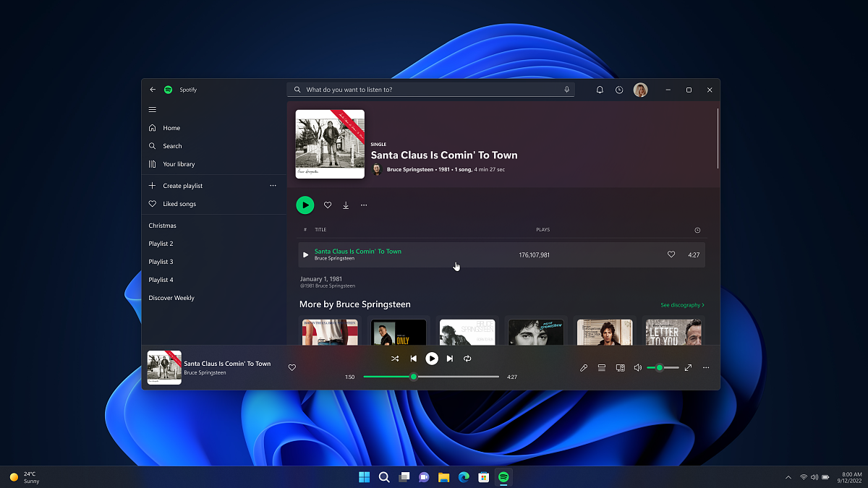Click the back arrow in Spotify title bar
This screenshot has height=488, width=868.
(x=153, y=90)
